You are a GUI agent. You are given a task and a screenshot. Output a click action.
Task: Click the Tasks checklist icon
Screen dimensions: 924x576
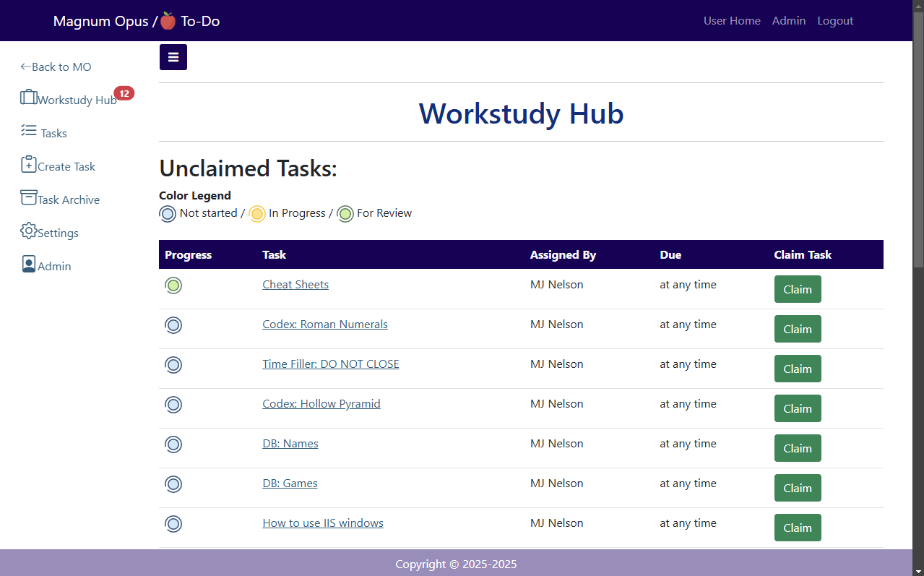pyautogui.click(x=29, y=131)
